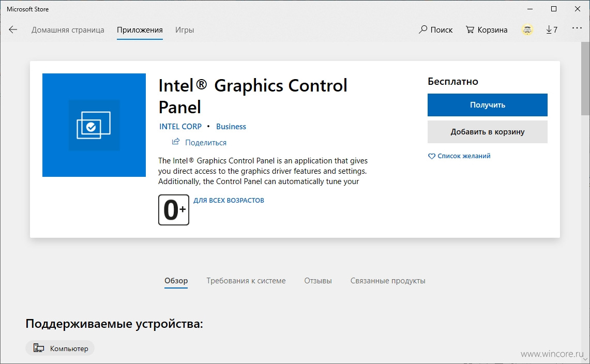Open the ДЛЯ ВСЕХ ВОЗРАСТОВ rating link

[x=229, y=200]
